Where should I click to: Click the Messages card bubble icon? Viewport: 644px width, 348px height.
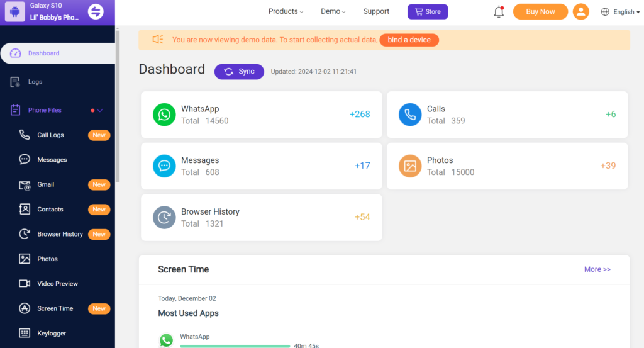click(x=164, y=166)
